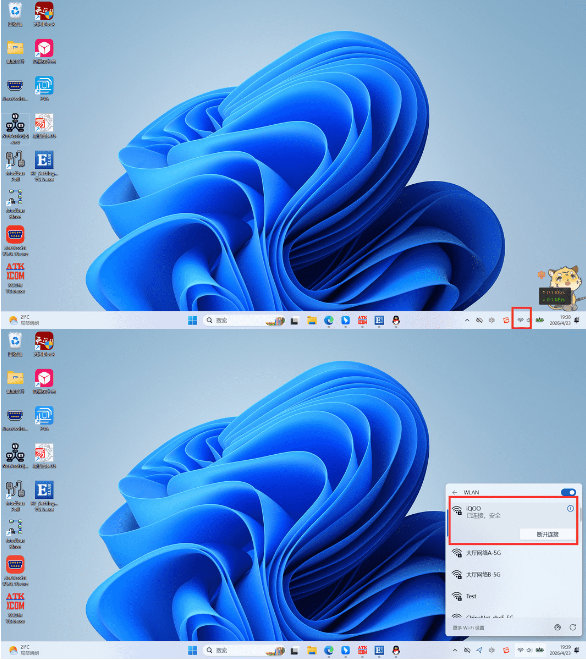This screenshot has height=660, width=586.
Task: Refresh the Wi-Fi network list
Action: [573, 627]
